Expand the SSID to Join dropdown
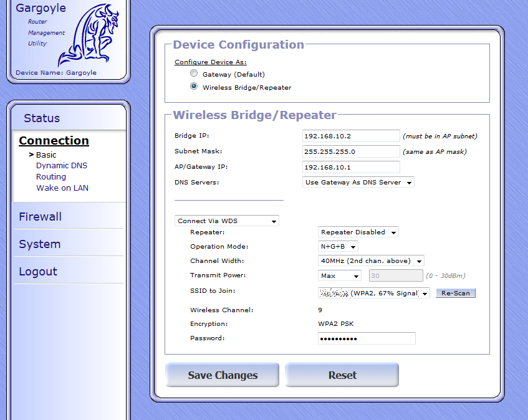528x420 pixels. [x=373, y=293]
